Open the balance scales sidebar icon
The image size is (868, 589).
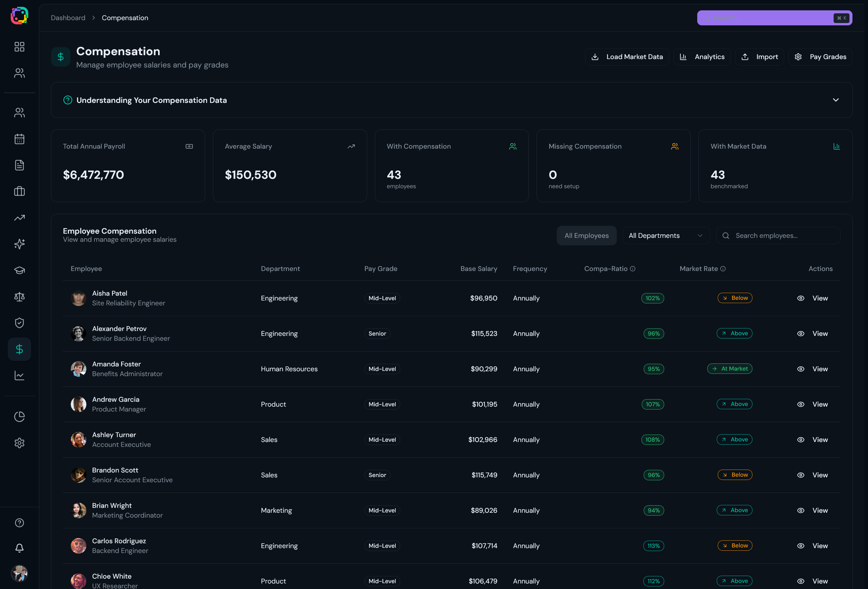pos(19,297)
